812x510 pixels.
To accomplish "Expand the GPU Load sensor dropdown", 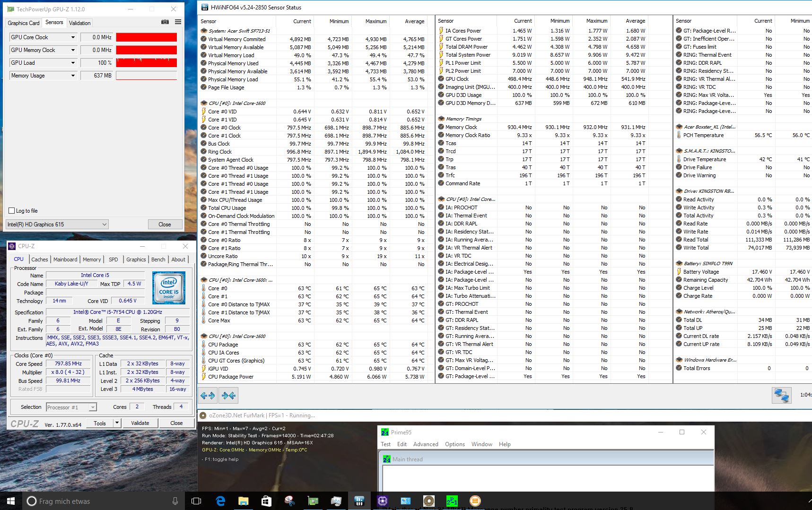I will point(73,63).
